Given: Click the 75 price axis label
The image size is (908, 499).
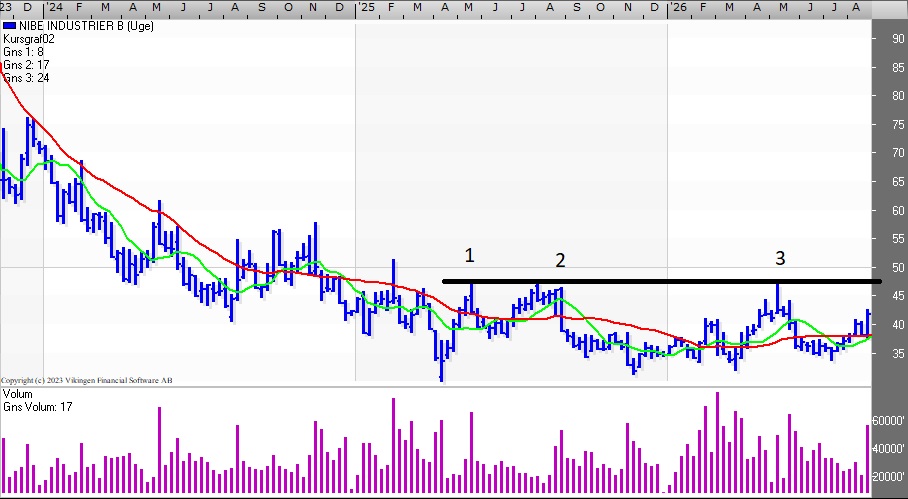Looking at the screenshot, I should coord(898,125).
